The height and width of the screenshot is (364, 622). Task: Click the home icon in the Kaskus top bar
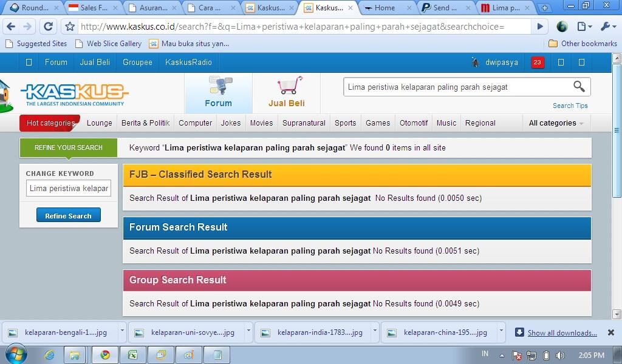click(x=29, y=62)
